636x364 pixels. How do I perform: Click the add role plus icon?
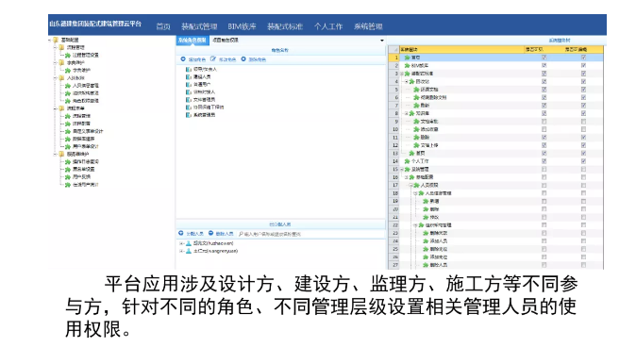[183, 59]
